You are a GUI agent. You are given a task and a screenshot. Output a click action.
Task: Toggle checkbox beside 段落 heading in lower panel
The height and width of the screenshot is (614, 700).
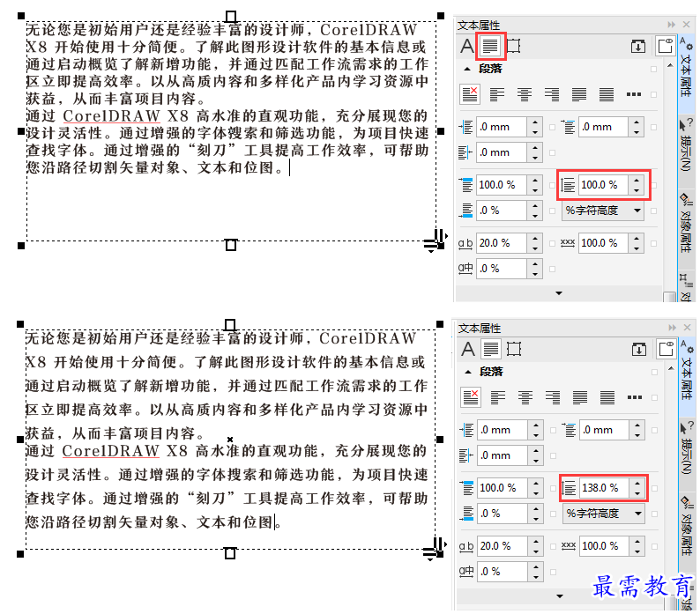pyautogui.click(x=654, y=372)
